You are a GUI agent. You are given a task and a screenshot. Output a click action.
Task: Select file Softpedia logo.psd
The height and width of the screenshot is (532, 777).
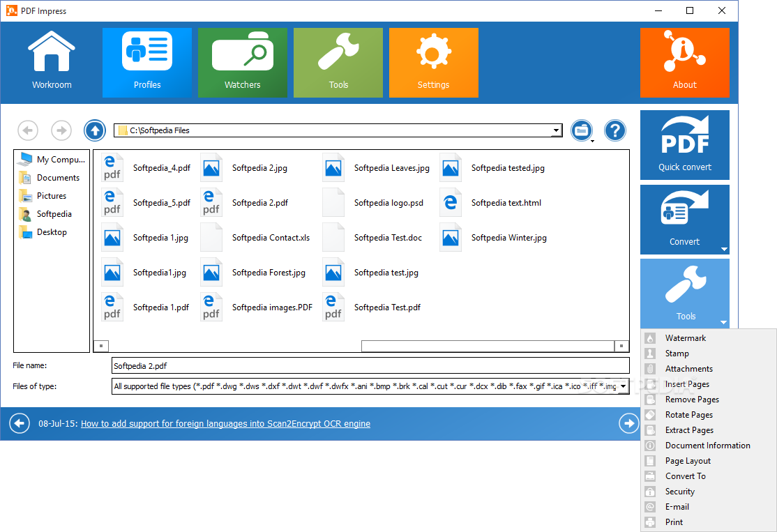point(373,203)
